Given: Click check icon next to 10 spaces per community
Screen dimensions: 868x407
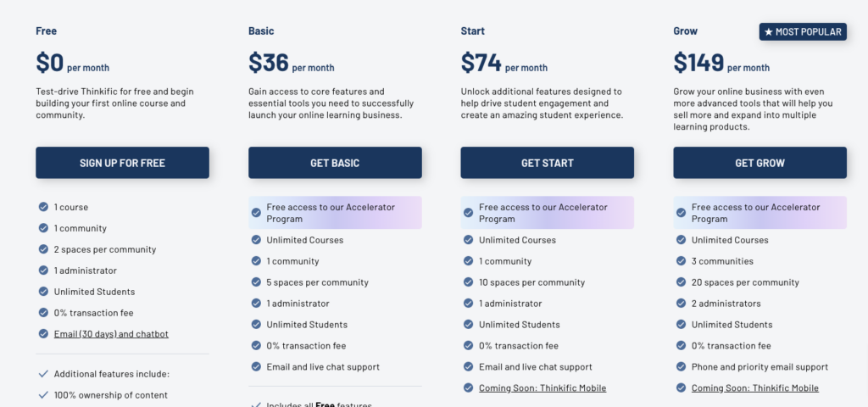Looking at the screenshot, I should click(x=468, y=282).
